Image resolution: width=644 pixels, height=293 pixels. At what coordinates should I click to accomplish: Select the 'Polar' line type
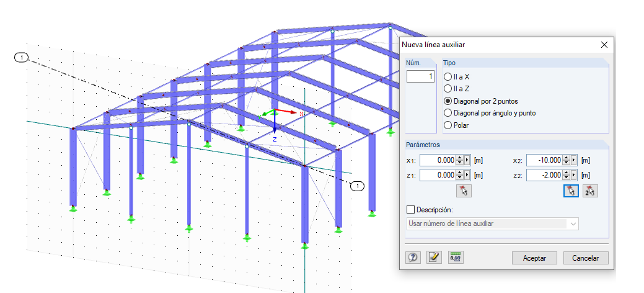[x=456, y=125]
